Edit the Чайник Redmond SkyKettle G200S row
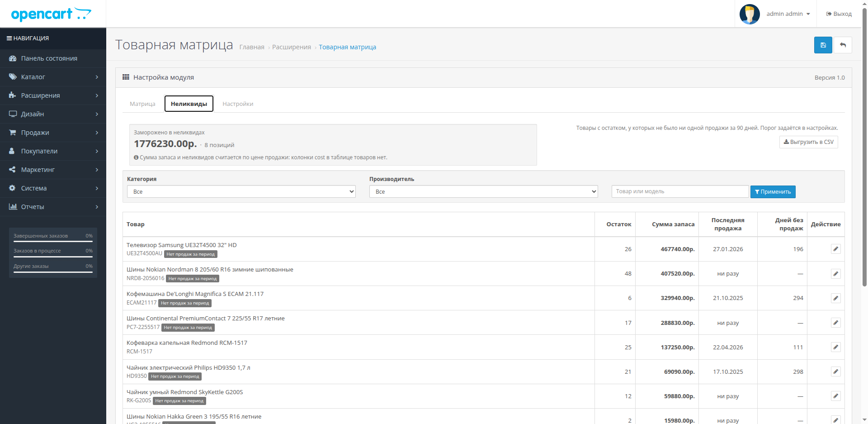 pyautogui.click(x=836, y=396)
